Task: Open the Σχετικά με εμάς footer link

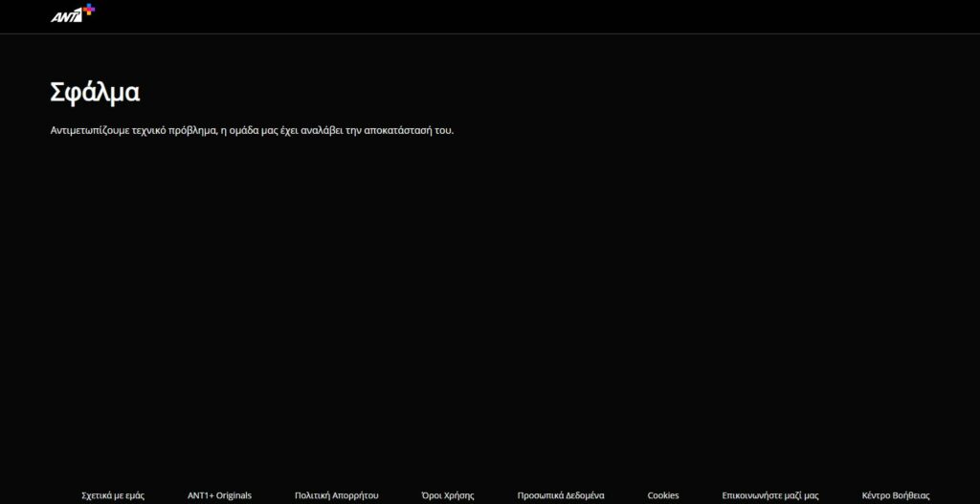Action: 113,495
